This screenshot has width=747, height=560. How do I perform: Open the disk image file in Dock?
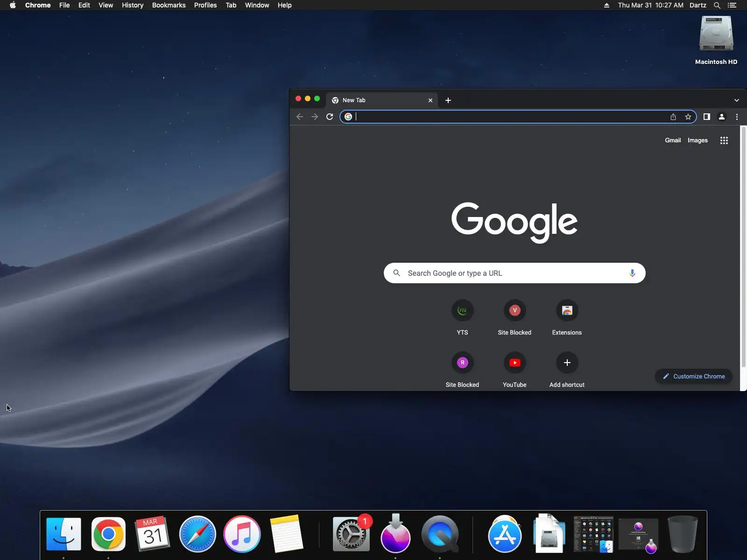(x=549, y=534)
